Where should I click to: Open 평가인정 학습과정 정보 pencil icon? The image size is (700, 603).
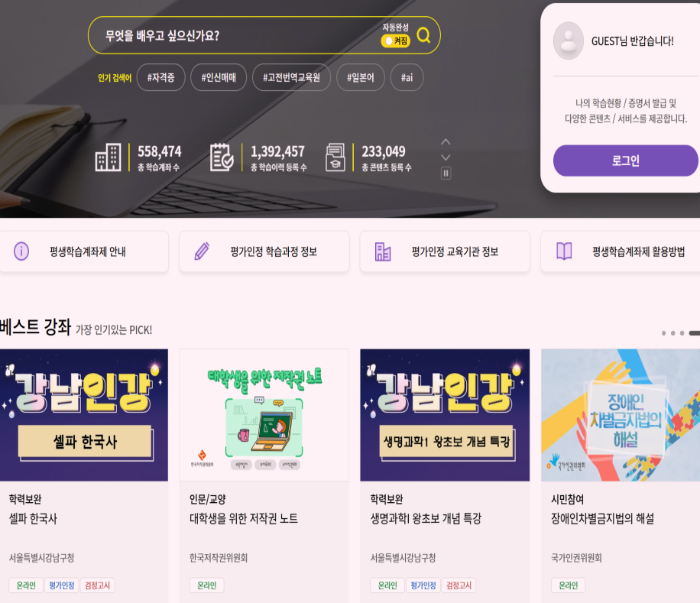coord(202,251)
